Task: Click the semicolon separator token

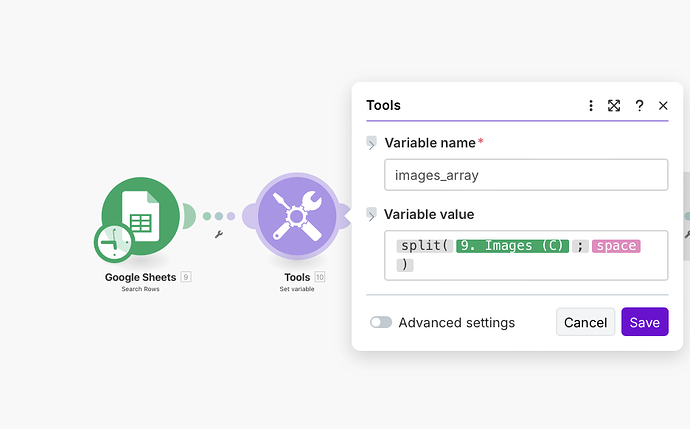Action: tap(579, 246)
